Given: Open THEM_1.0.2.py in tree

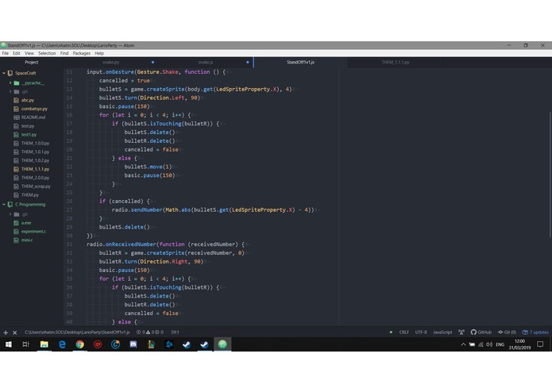Looking at the screenshot, I should [35, 160].
